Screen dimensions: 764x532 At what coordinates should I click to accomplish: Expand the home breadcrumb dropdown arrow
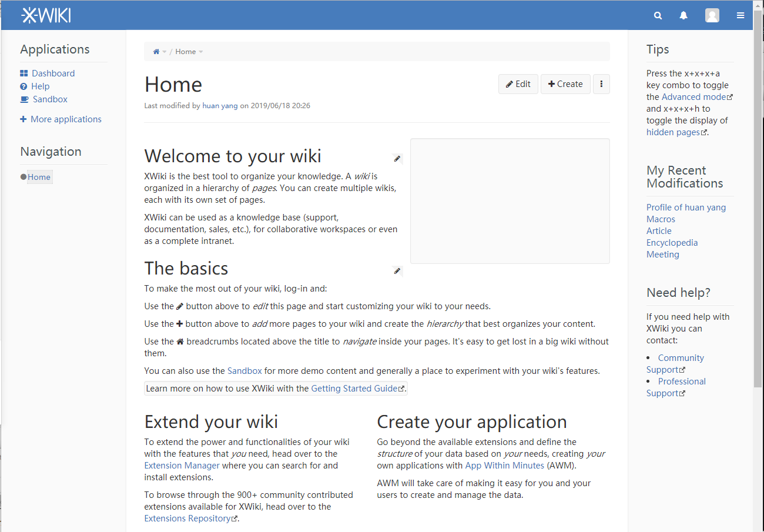click(165, 52)
